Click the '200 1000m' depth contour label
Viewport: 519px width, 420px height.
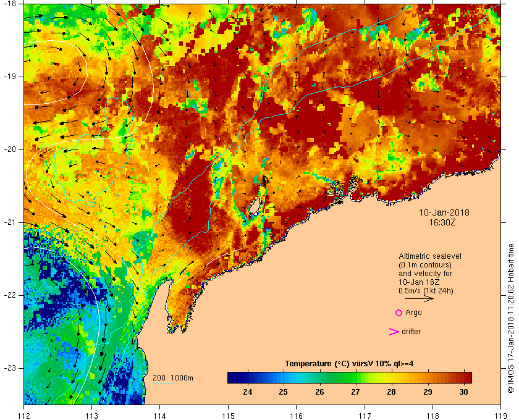173,378
